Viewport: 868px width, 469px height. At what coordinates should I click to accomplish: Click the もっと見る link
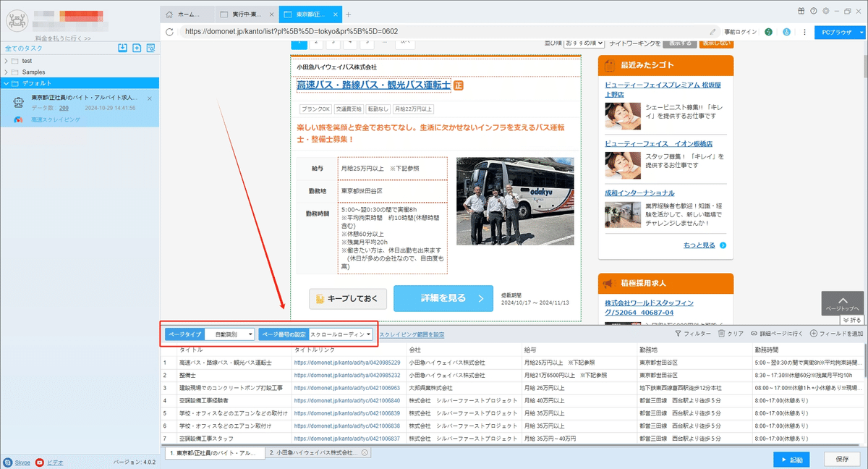pos(699,245)
